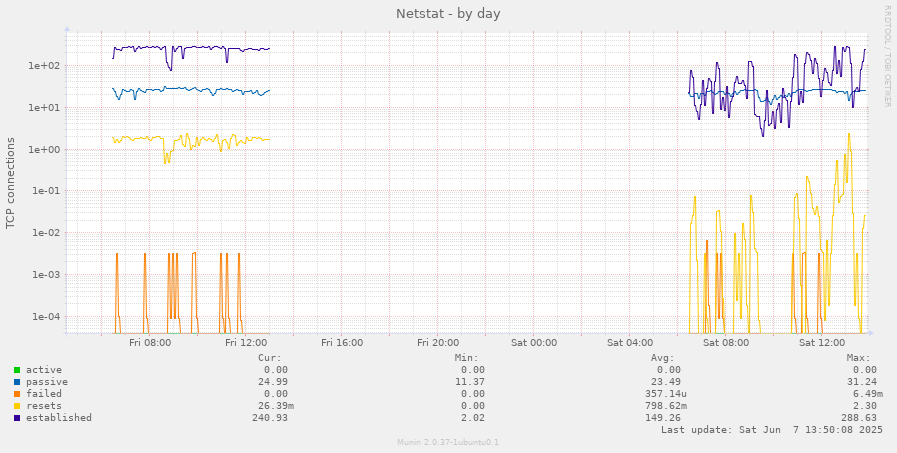Click the 'Cur:' column header
The width and height of the screenshot is (897, 453).
pos(270,358)
